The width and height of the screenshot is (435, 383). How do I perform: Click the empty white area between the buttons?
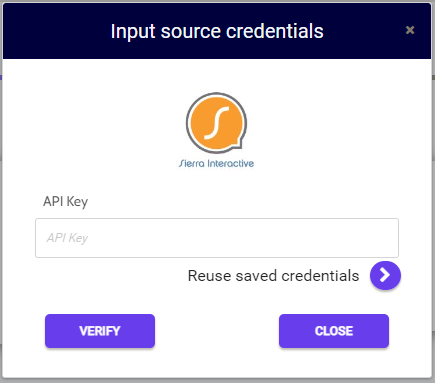[217, 331]
